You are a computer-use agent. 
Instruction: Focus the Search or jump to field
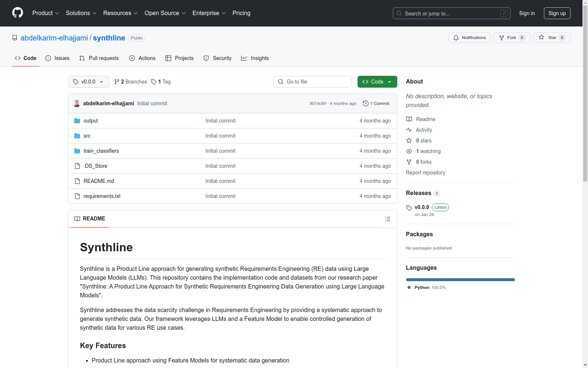[452, 13]
